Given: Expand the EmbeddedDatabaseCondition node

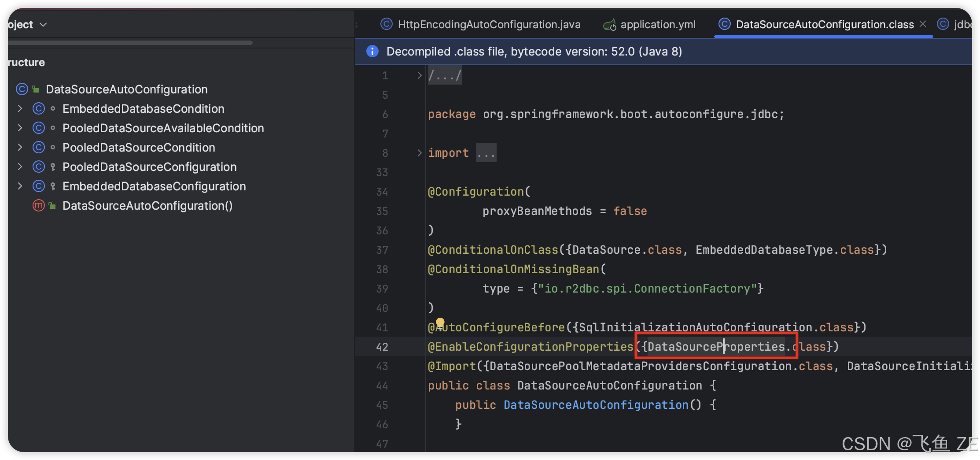Looking at the screenshot, I should click(x=20, y=108).
